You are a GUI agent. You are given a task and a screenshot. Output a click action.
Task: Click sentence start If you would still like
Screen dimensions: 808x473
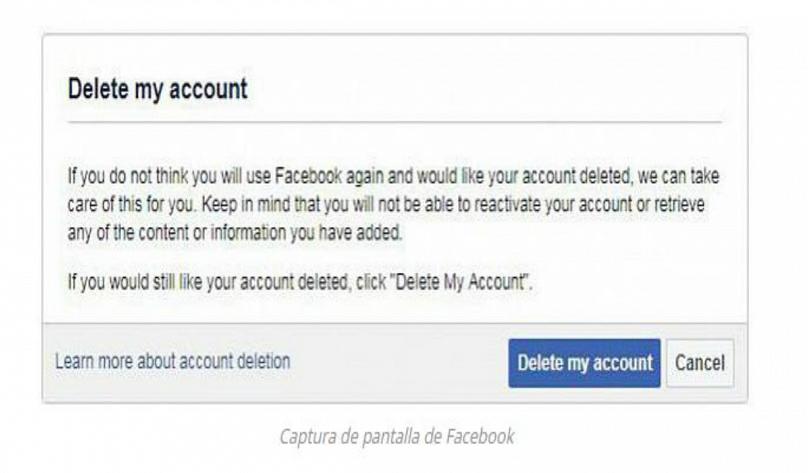coord(135,282)
